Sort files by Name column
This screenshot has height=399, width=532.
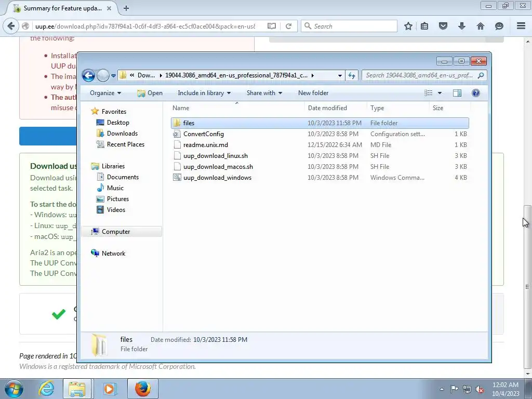237,108
